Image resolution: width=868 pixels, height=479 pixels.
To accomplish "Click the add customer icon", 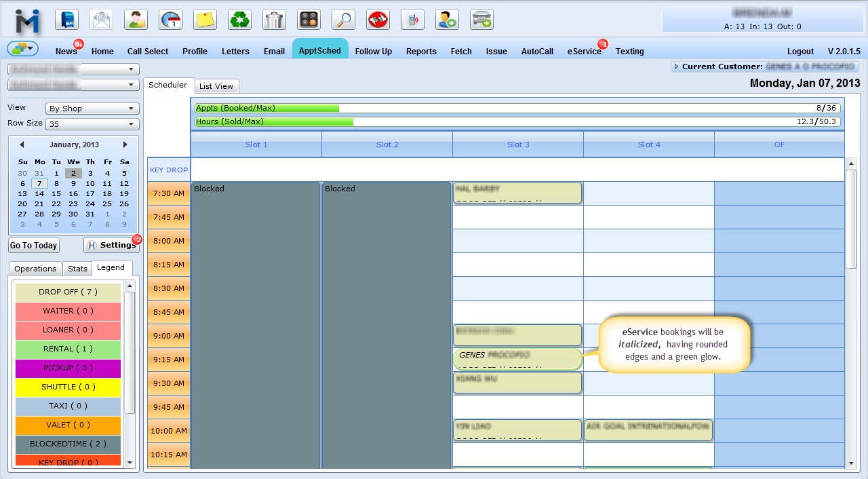I will 447,20.
